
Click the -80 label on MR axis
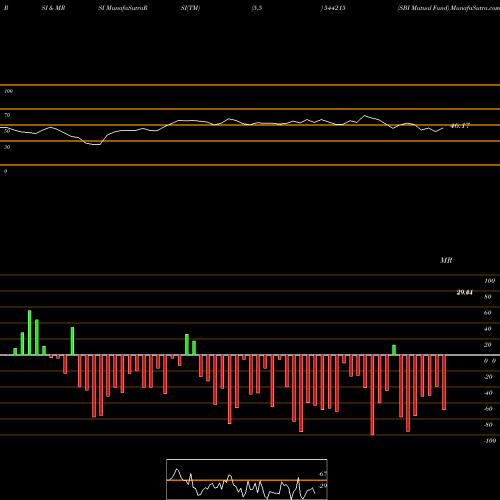(488, 425)
